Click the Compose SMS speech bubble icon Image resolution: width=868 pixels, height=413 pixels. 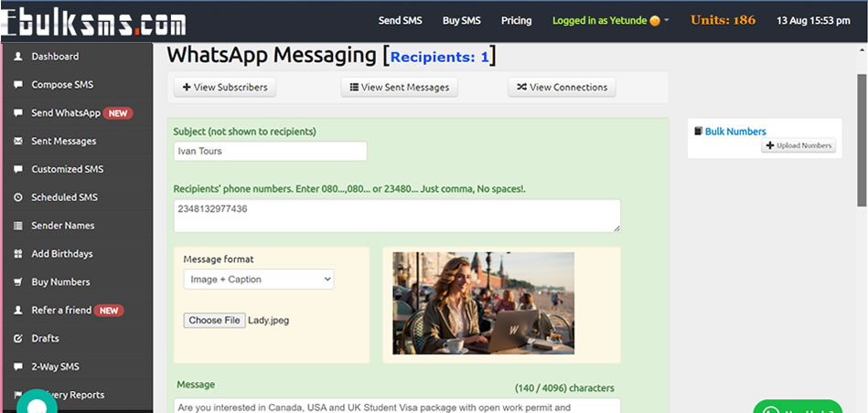coord(18,85)
